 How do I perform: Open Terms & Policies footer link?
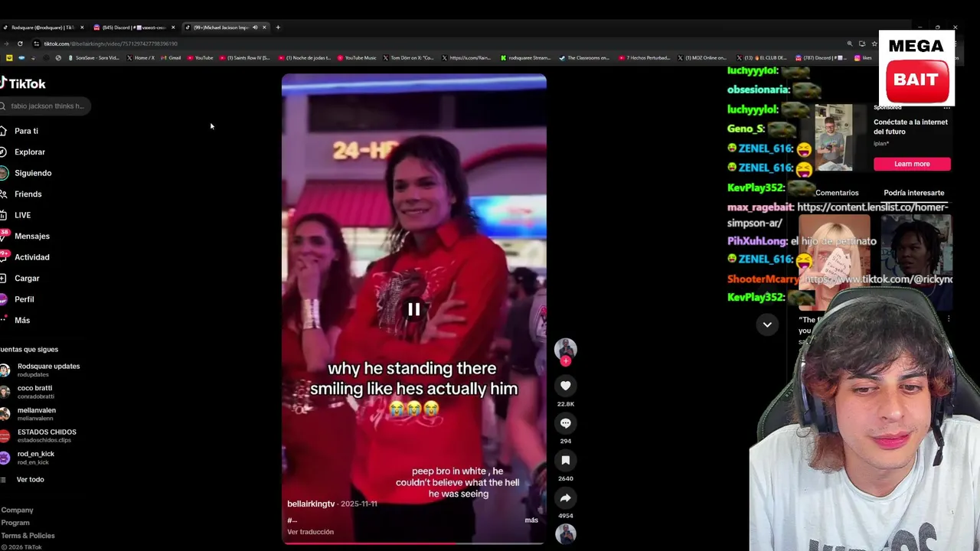[28, 536]
